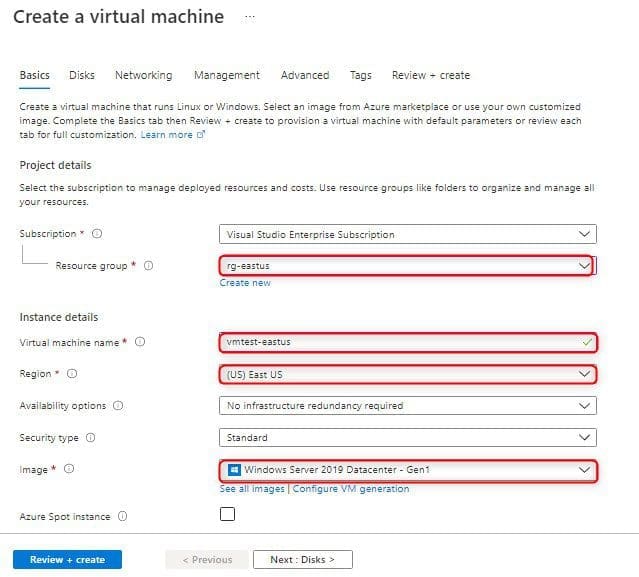
Task: Click the Azure Spot instance info icon
Action: tap(123, 516)
